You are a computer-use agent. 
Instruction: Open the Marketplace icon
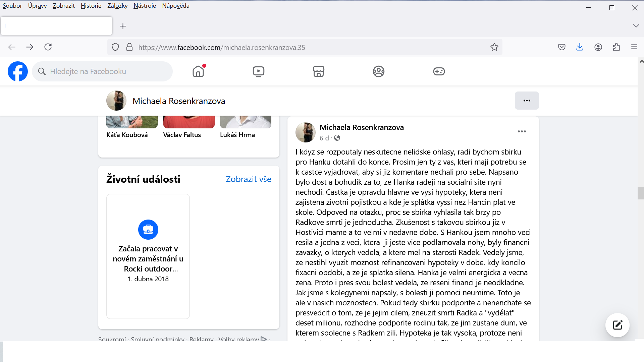point(318,71)
